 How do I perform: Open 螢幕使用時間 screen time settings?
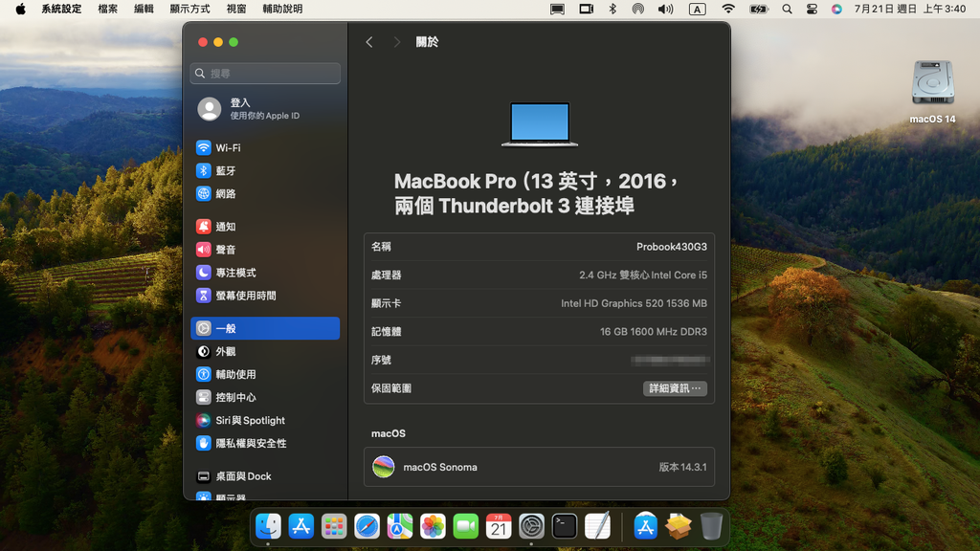click(x=265, y=296)
